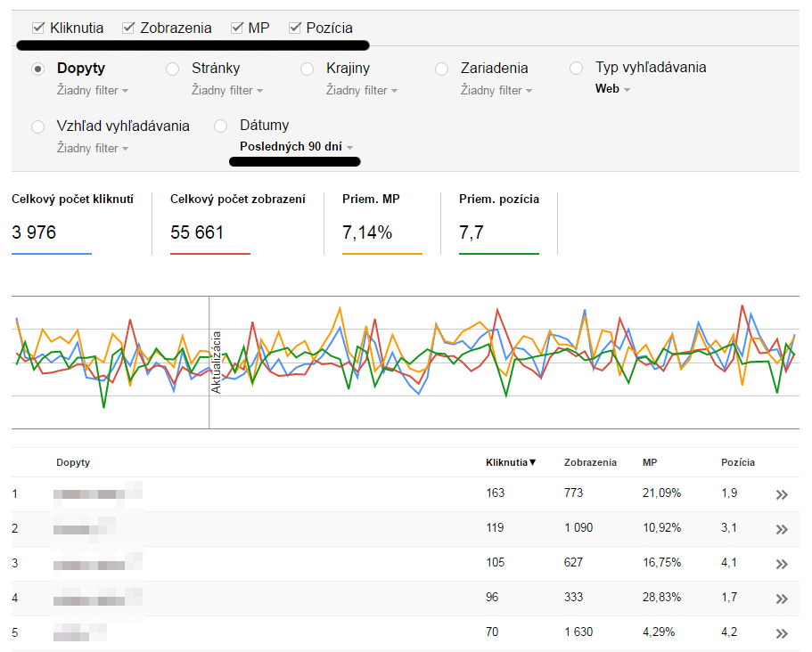Click the 4,29% MP cell
812x652 pixels.
point(659,632)
